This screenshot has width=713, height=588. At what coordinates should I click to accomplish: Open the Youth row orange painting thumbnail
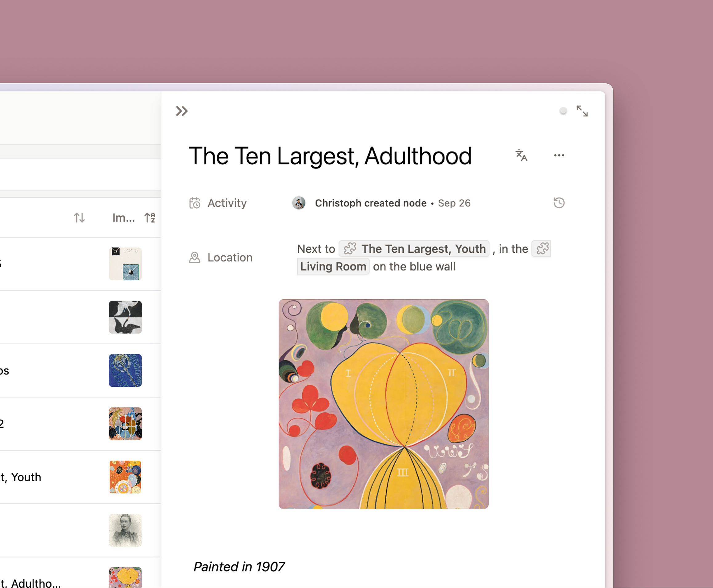tap(125, 477)
